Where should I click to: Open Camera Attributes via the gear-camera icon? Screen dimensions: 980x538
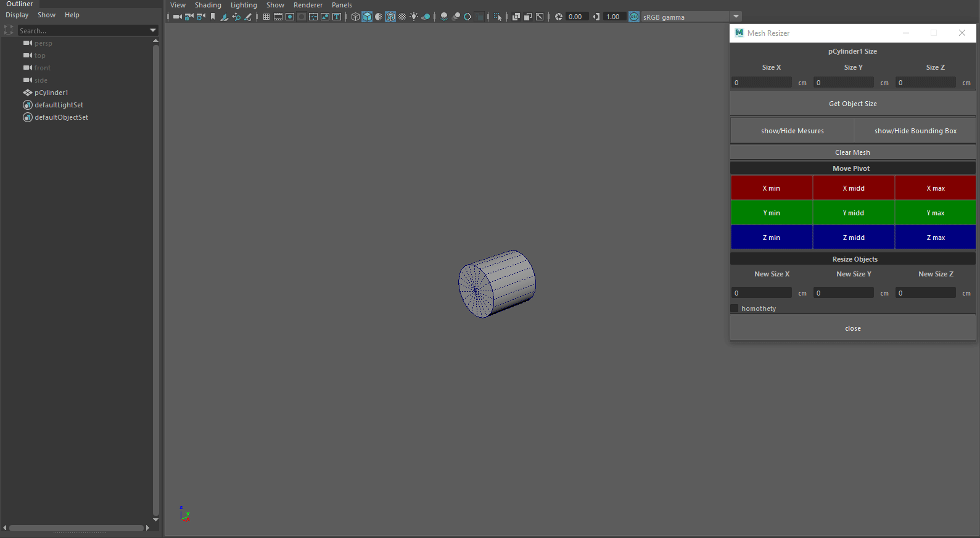pyautogui.click(x=201, y=17)
